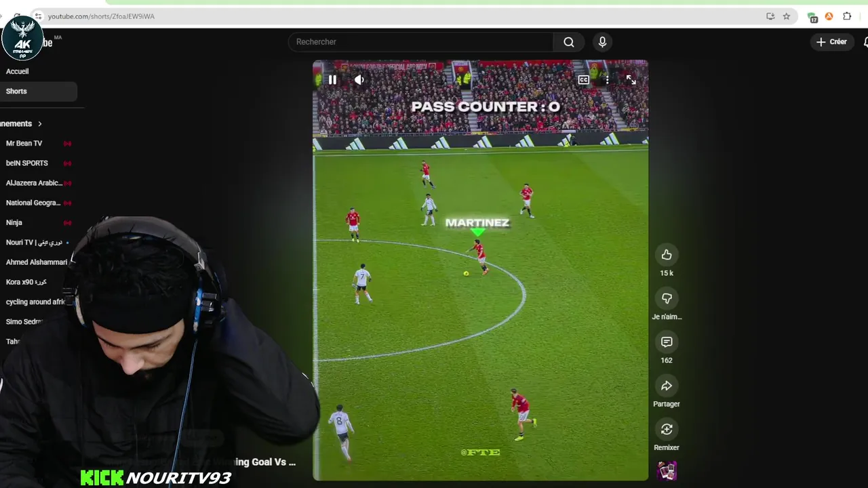Bookmark this page with the star icon
The image size is (868, 488).
click(787, 16)
